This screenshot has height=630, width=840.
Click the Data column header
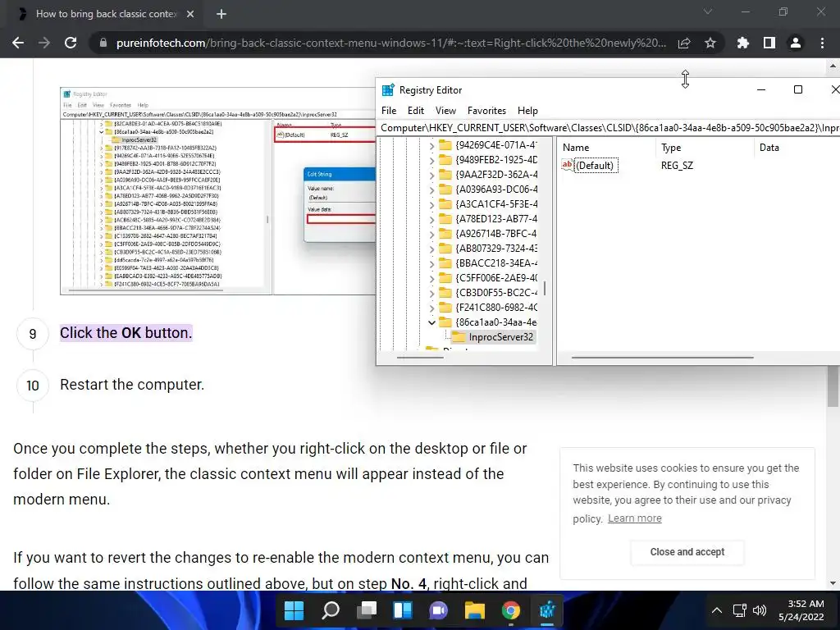797,148
